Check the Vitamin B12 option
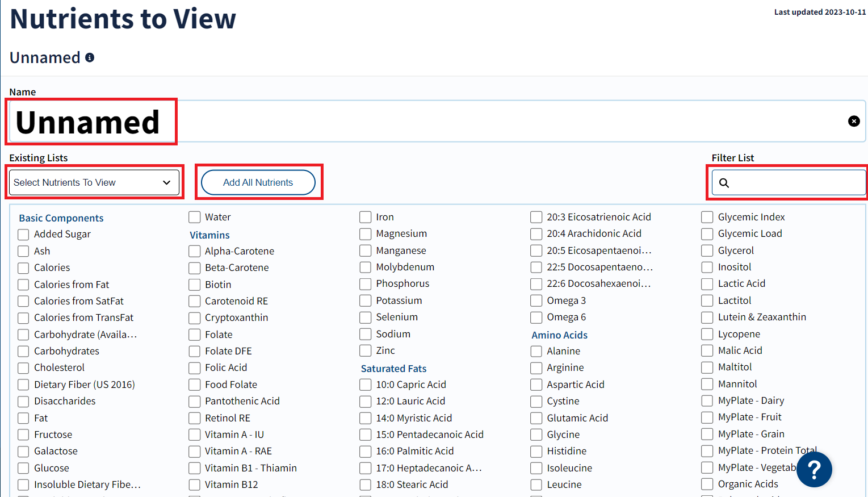 (x=194, y=485)
